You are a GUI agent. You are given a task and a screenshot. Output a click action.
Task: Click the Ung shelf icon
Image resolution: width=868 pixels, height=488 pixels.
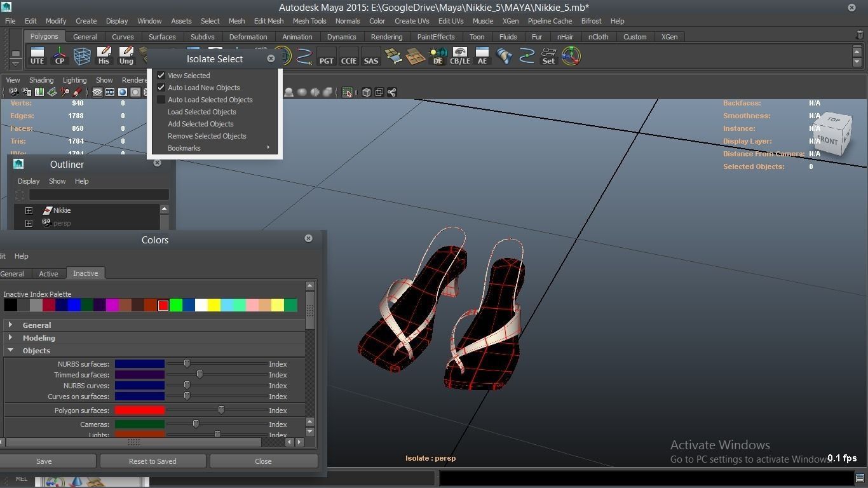click(x=126, y=56)
